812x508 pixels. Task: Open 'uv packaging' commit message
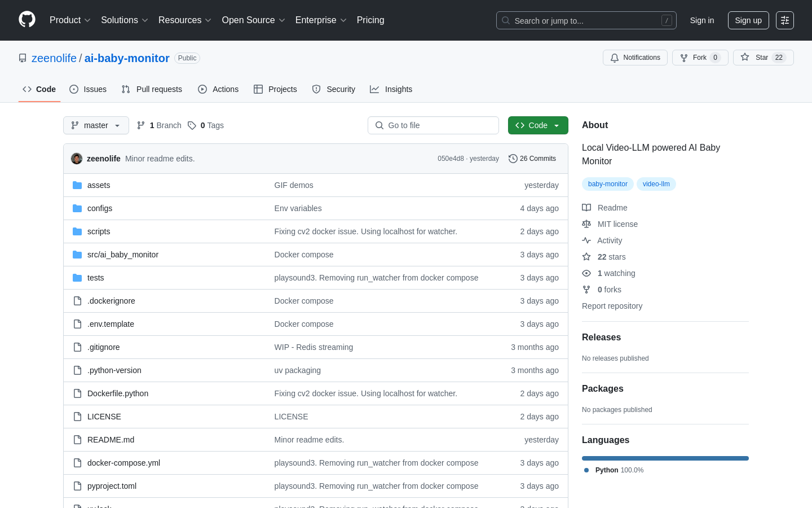click(x=298, y=370)
